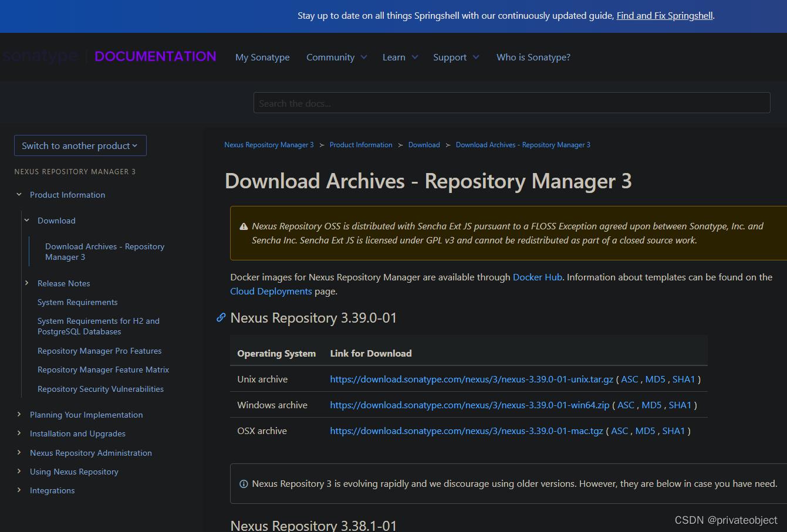This screenshot has height=532, width=787.
Task: Collapse the Product Information tree section
Action: [19, 194]
